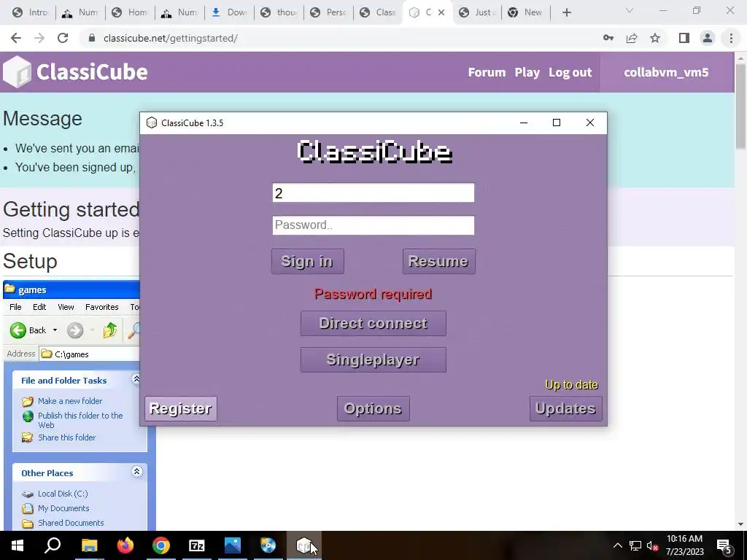Close the active ClassiCube tab
747x560 pixels.
coord(441,12)
